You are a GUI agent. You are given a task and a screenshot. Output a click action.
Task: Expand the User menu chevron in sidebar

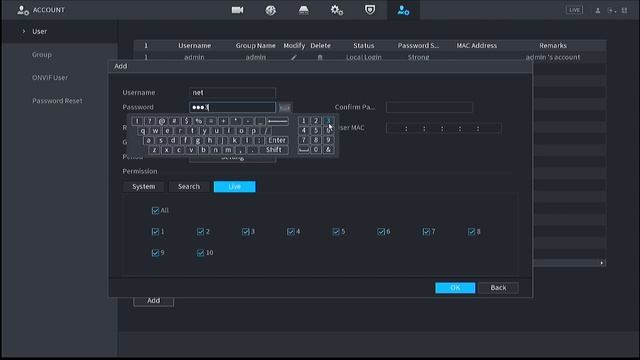coord(24,31)
